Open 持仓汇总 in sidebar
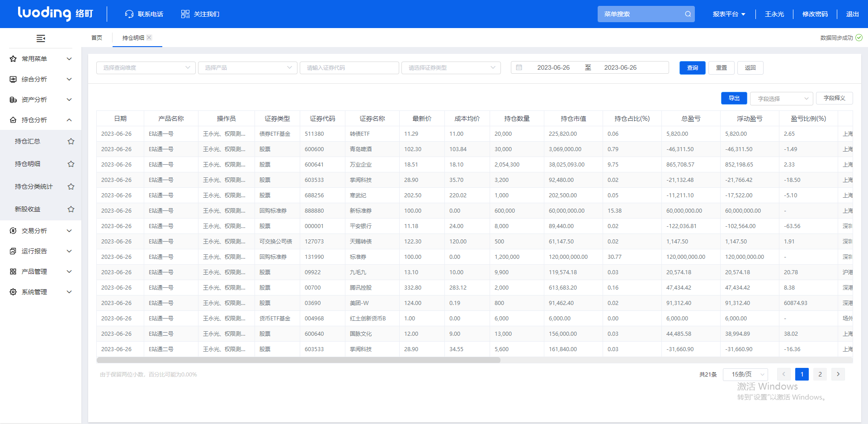Image resolution: width=868 pixels, height=424 pixels. tap(28, 141)
